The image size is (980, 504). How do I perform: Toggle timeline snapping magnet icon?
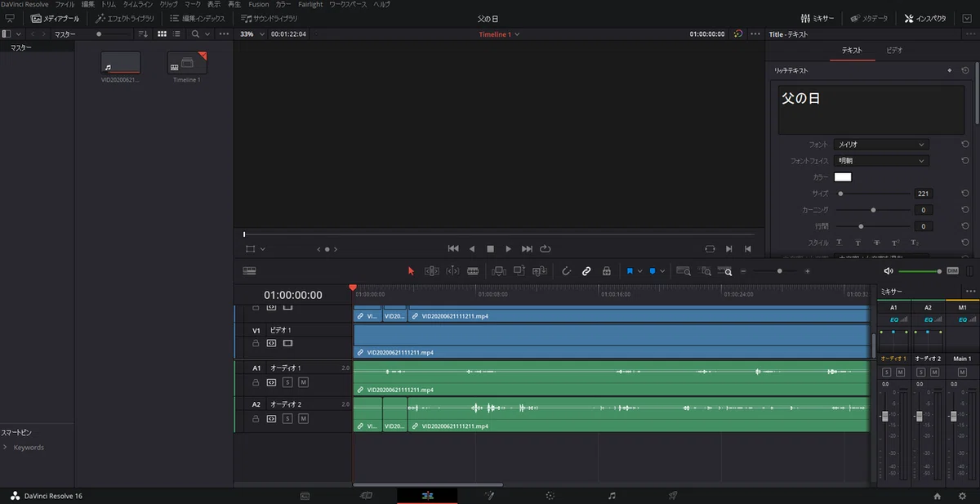click(x=566, y=271)
